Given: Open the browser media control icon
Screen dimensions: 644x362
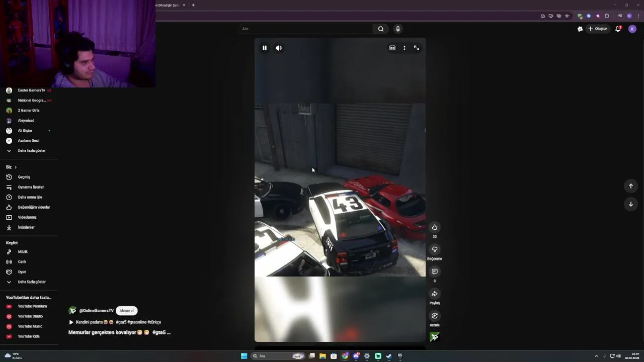Looking at the screenshot, I should pyautogui.click(x=620, y=16).
